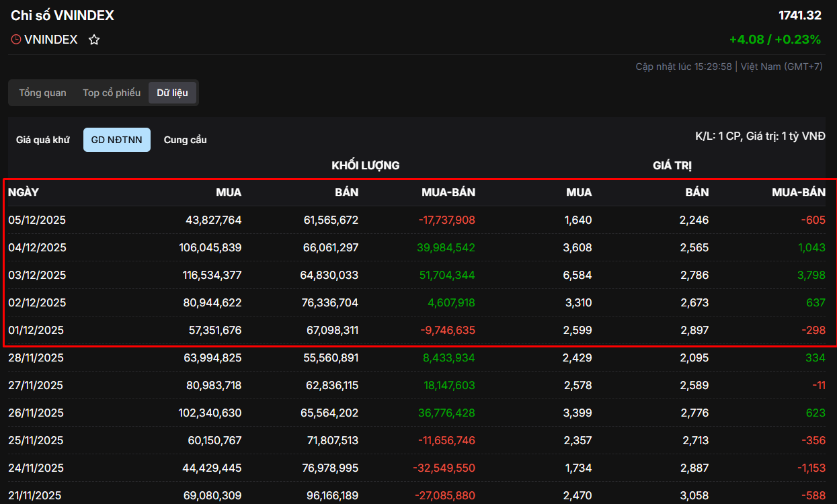The width and height of the screenshot is (837, 504).
Task: Click the NGÀY column header
Action: click(x=24, y=192)
